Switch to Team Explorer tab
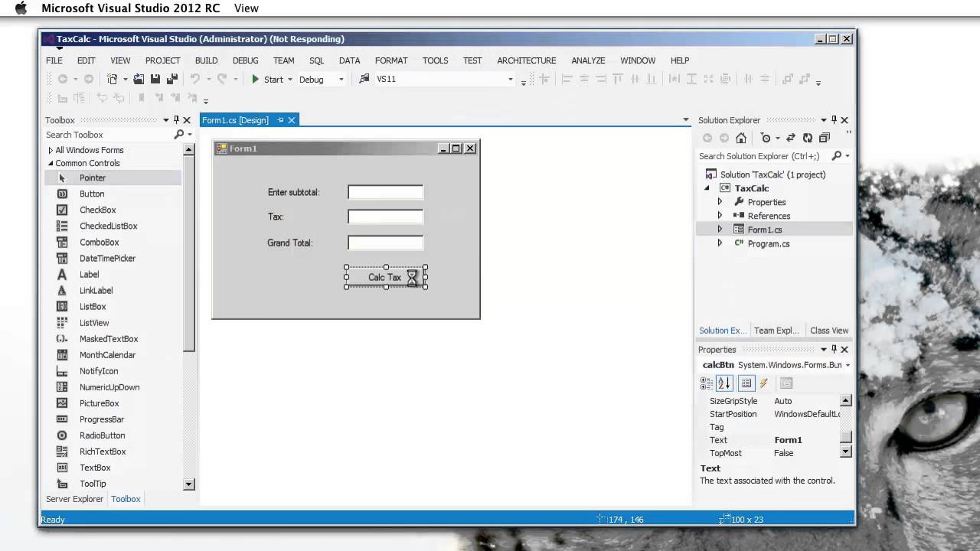Image resolution: width=980 pixels, height=551 pixels. [776, 331]
